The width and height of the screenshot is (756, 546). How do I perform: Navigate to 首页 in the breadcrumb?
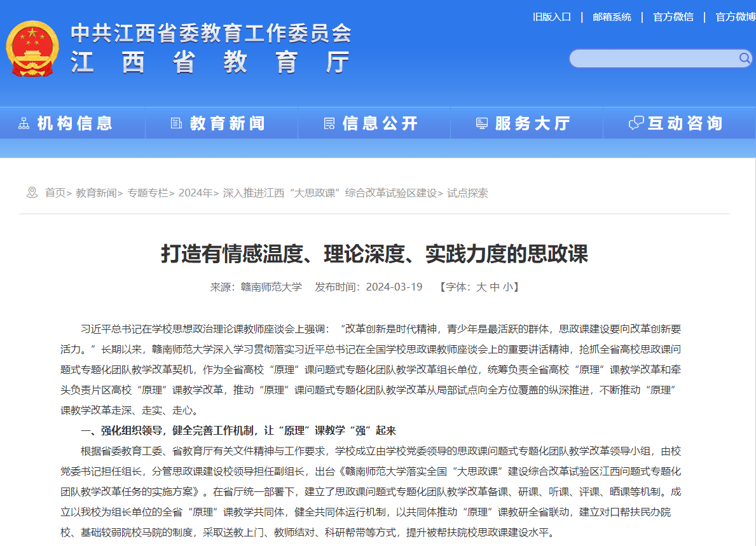pyautogui.click(x=55, y=193)
